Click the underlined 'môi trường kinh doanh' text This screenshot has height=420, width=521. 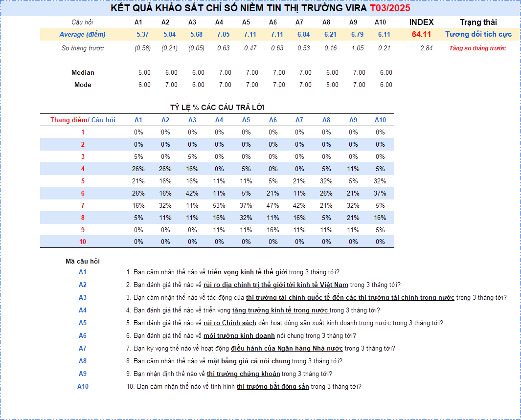(x=239, y=336)
